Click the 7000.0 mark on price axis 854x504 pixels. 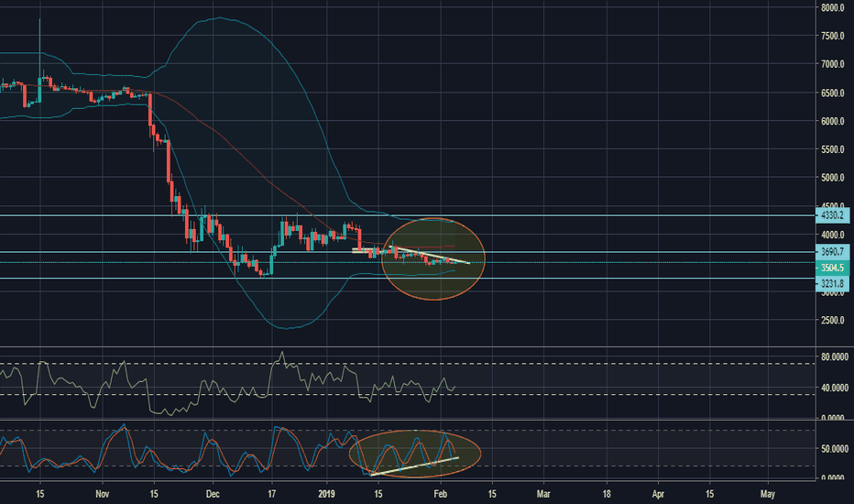coord(833,64)
